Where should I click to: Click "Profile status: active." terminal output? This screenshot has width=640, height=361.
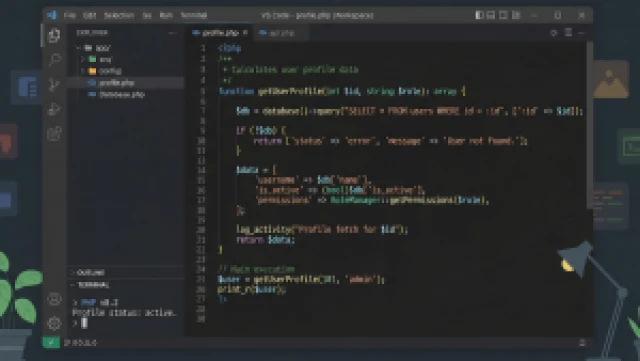click(124, 312)
